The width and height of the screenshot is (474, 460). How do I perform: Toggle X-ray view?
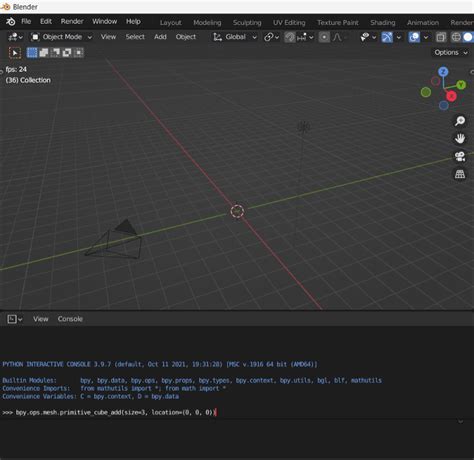[441, 37]
